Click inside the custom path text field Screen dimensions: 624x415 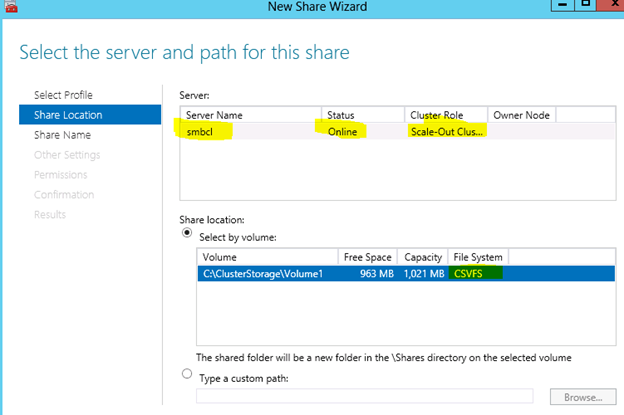(x=364, y=396)
